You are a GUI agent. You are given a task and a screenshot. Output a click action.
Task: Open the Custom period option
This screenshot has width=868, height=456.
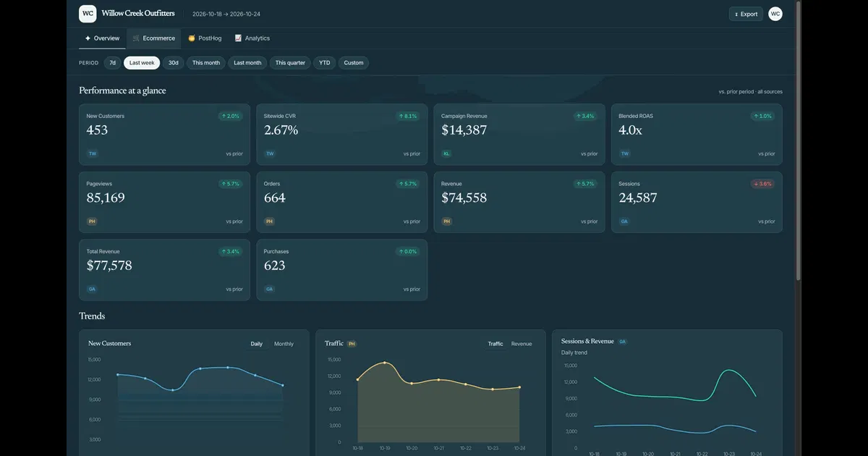point(354,63)
